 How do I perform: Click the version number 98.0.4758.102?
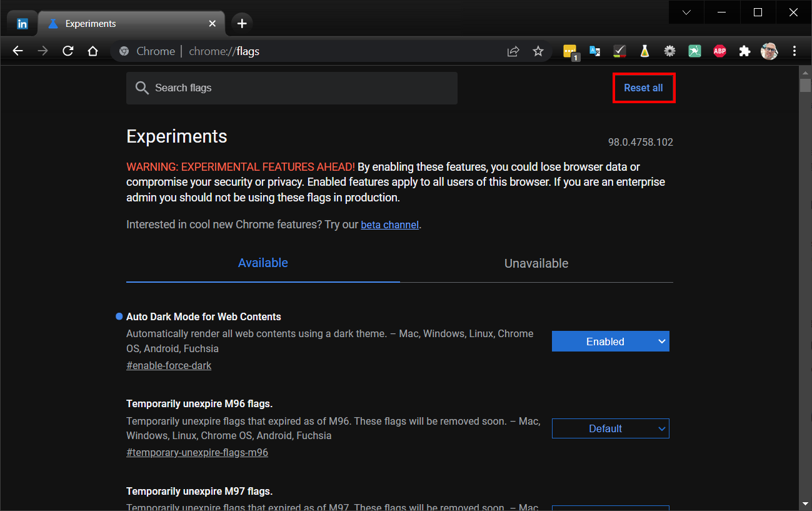[x=641, y=143]
